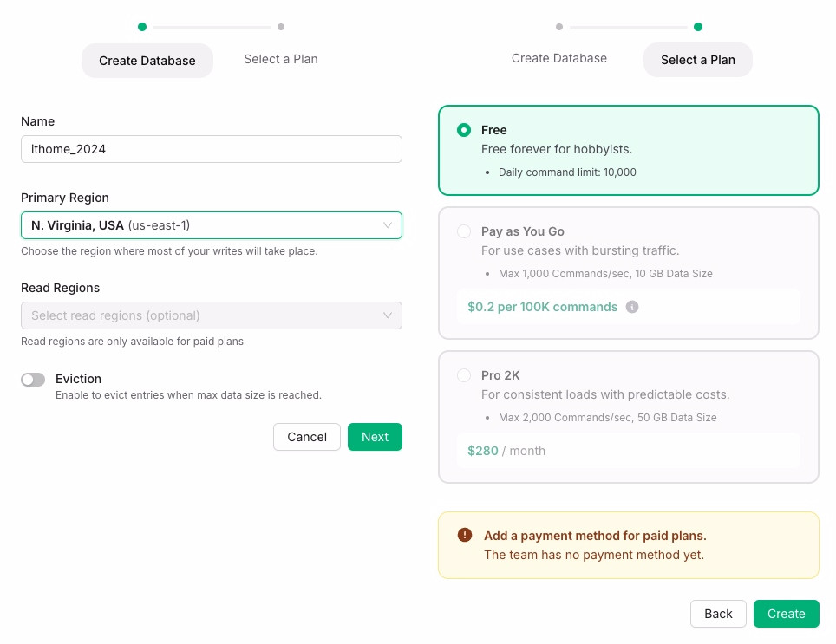Viewport: 836px width, 644px height.
Task: Click the green step dot above Select a Plan
Action: pyautogui.click(x=698, y=27)
